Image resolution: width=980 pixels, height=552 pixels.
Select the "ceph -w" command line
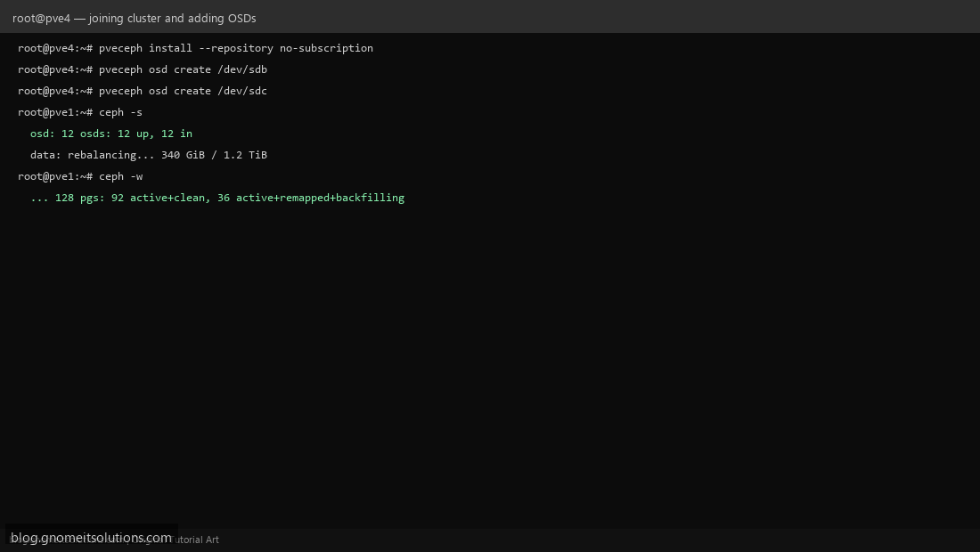pyautogui.click(x=80, y=176)
